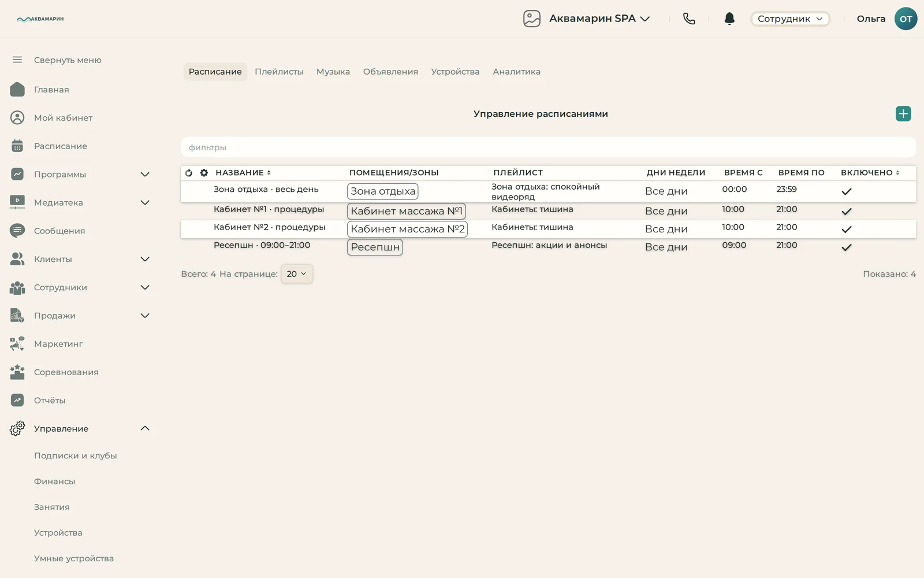Click the Отчёты chart icon
Image resolution: width=924 pixels, height=578 pixels.
click(x=17, y=400)
